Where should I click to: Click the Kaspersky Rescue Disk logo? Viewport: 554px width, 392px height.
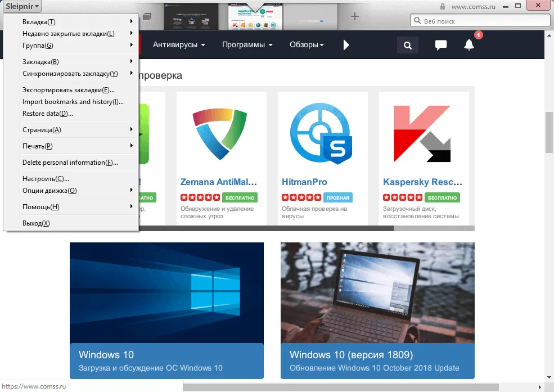click(x=422, y=133)
